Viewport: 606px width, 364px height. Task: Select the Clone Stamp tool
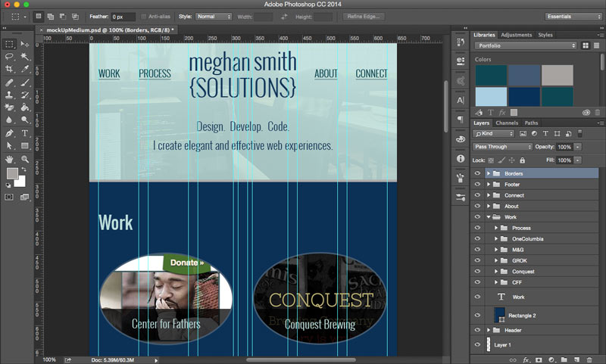click(x=9, y=95)
